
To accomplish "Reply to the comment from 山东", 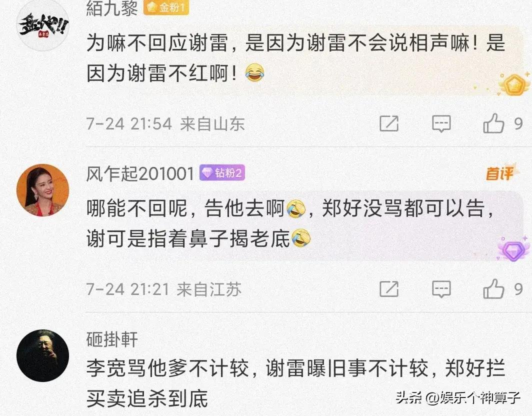I will coord(441,123).
